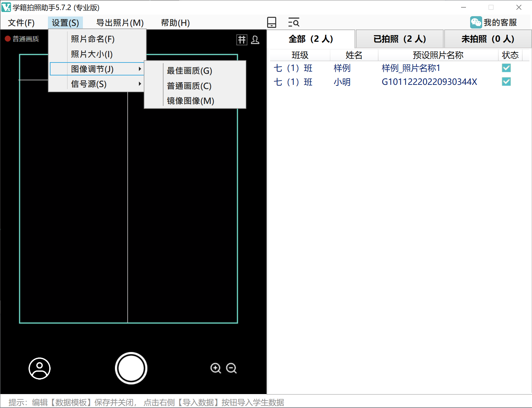Click class cell in 样例 row
532x408 pixels.
pos(293,68)
